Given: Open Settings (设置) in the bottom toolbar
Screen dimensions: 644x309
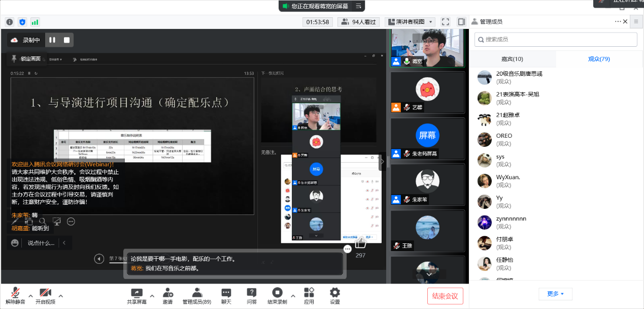Looking at the screenshot, I should click(335, 296).
